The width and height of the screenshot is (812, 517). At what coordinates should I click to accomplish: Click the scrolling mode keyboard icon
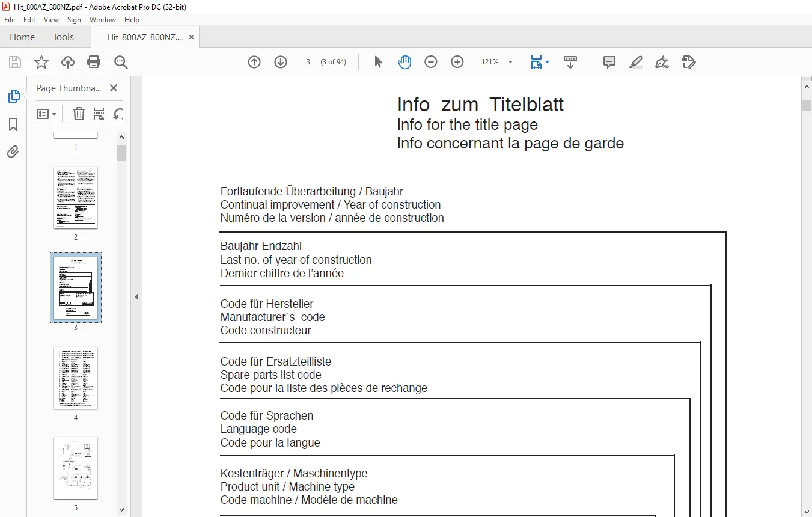[x=570, y=62]
